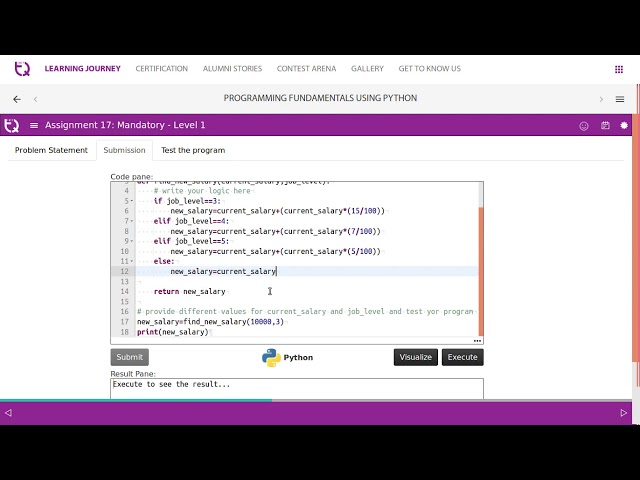Screen dimensions: 640x480
Task: Click the teal progress bar above the bottom bar
Action: [136, 400]
